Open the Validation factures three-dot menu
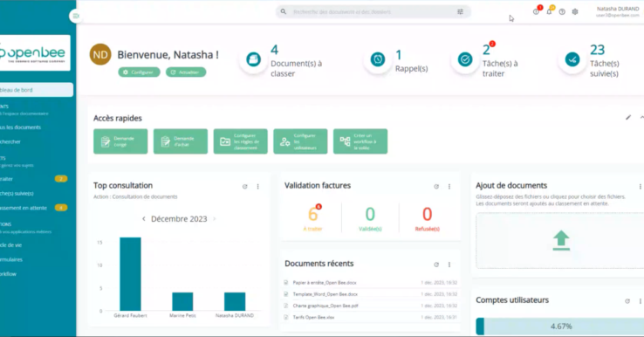The width and height of the screenshot is (644, 337). tap(449, 187)
